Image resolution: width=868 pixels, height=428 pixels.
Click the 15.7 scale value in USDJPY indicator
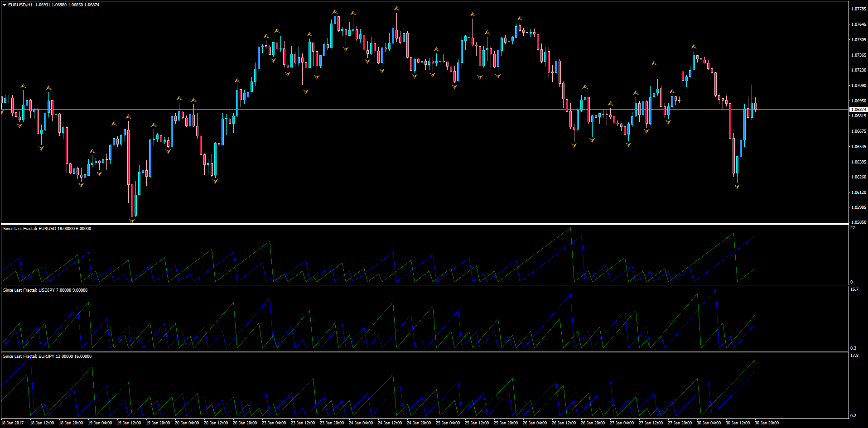(x=854, y=289)
